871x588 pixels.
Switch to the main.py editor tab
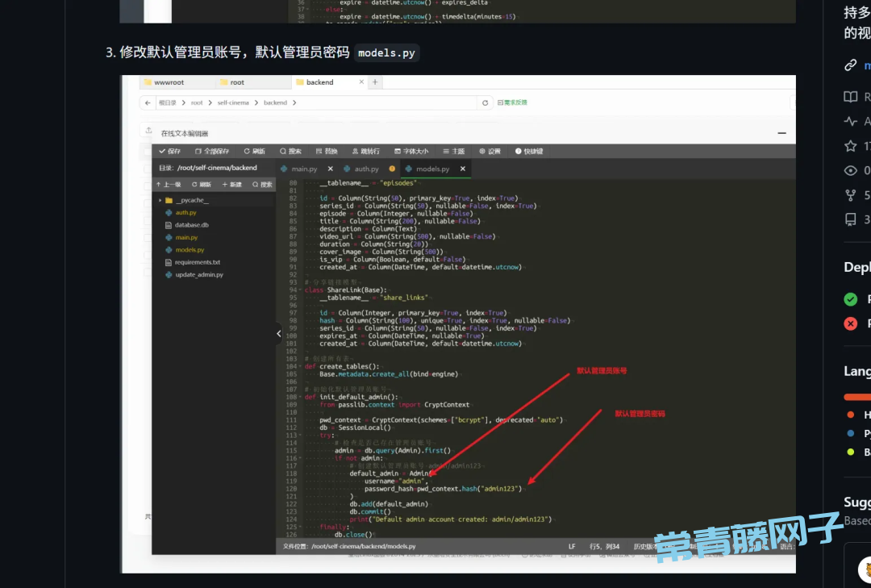click(298, 169)
